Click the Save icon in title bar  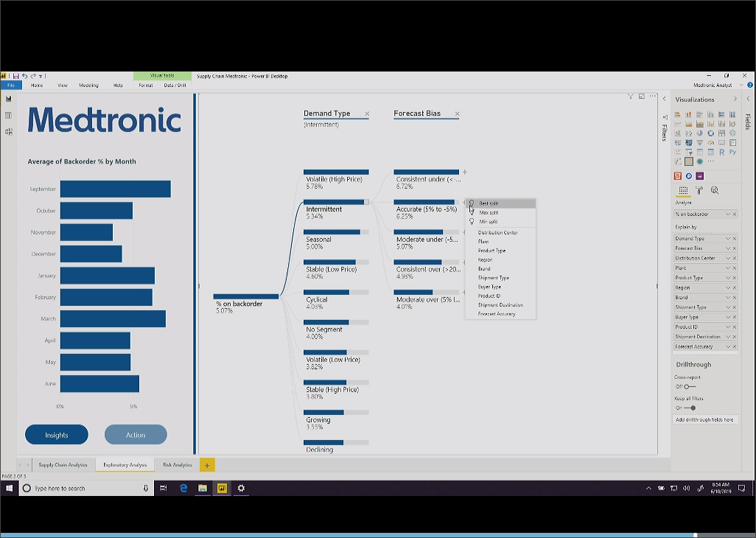tap(16, 76)
